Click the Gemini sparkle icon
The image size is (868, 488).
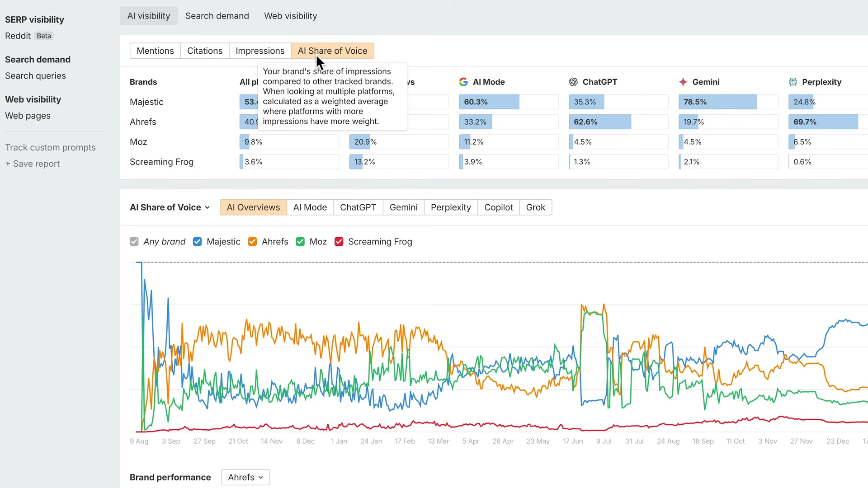point(683,82)
